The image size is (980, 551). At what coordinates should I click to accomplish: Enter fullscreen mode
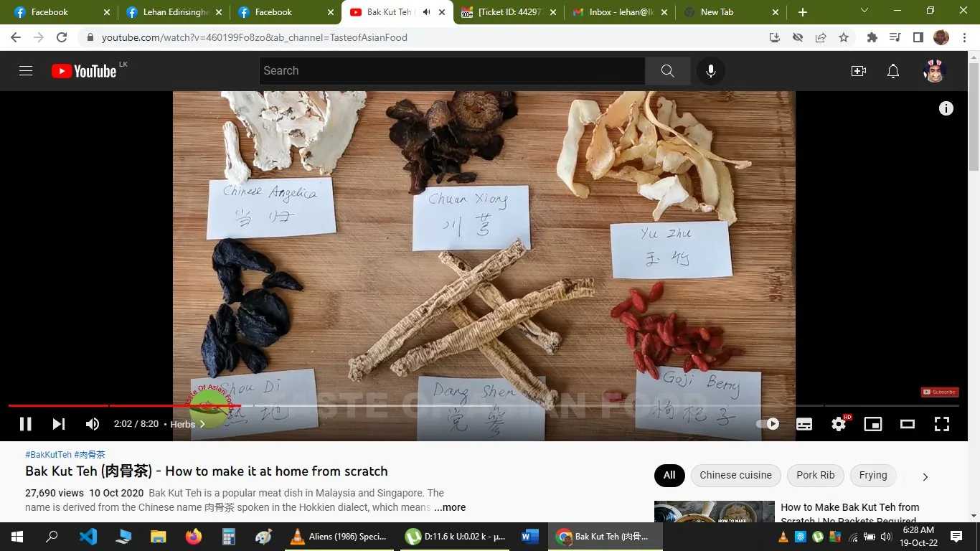pyautogui.click(x=941, y=423)
